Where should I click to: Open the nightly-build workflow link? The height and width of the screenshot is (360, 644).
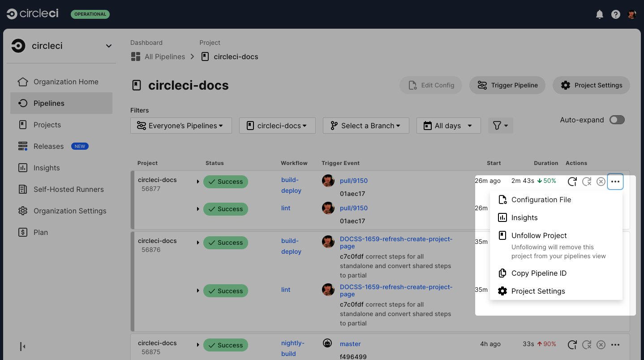point(292,348)
